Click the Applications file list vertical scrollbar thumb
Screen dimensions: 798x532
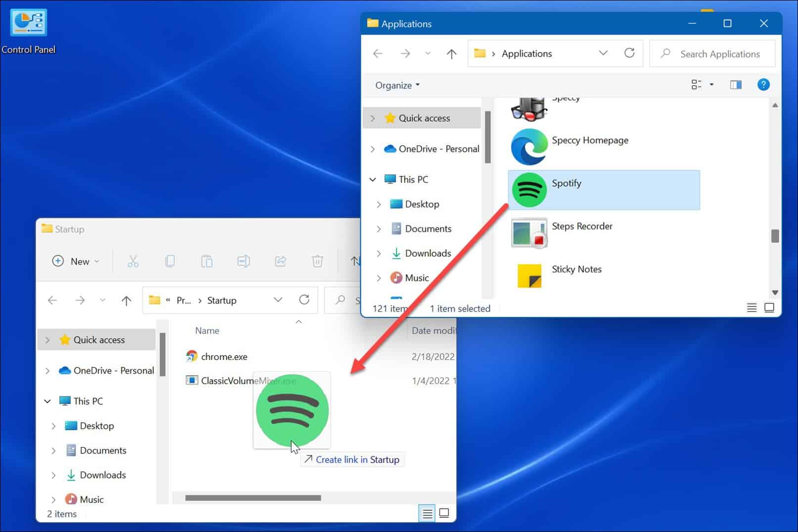click(775, 236)
